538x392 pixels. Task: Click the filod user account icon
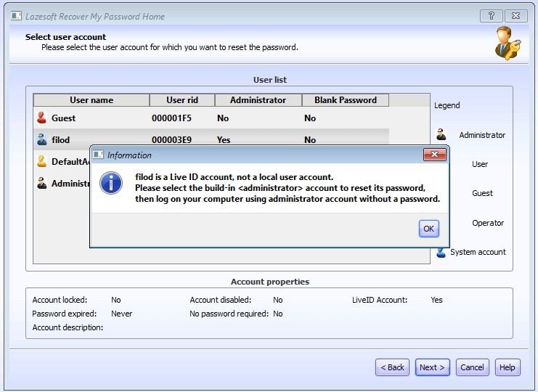click(41, 139)
